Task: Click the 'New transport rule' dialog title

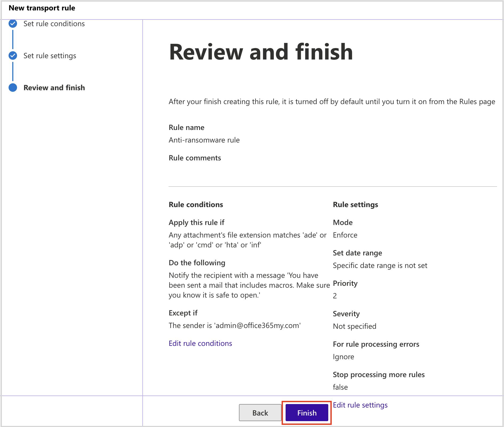Action: click(x=42, y=8)
